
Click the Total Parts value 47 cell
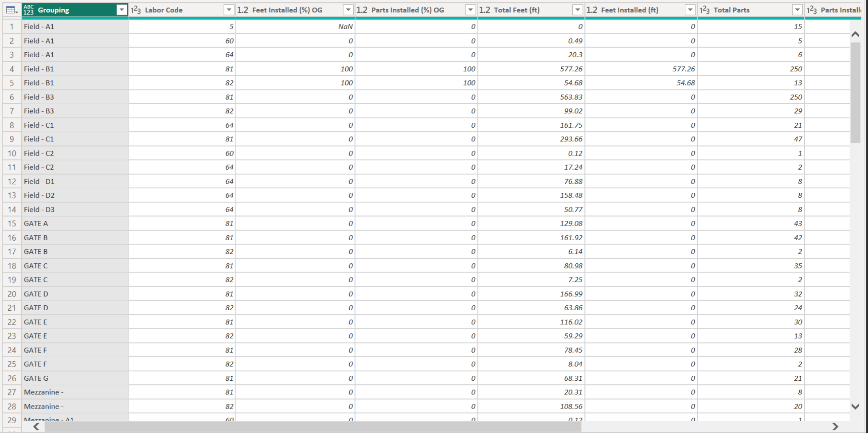tap(751, 139)
